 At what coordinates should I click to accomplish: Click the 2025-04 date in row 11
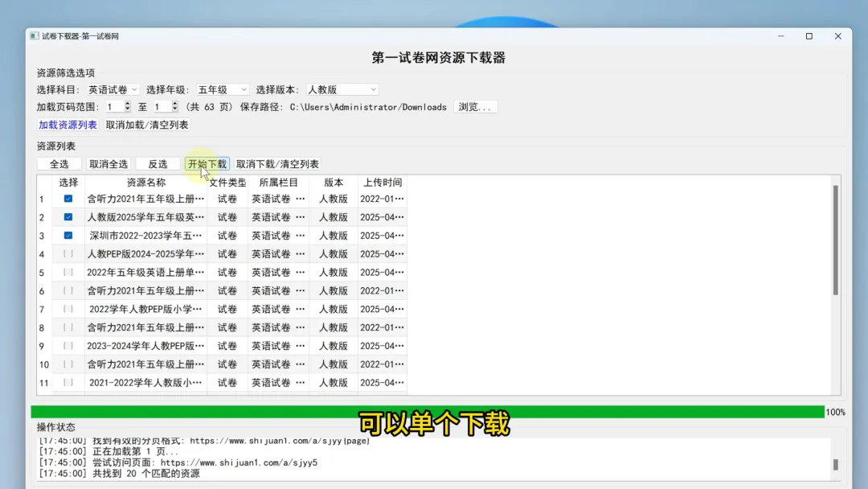click(382, 383)
